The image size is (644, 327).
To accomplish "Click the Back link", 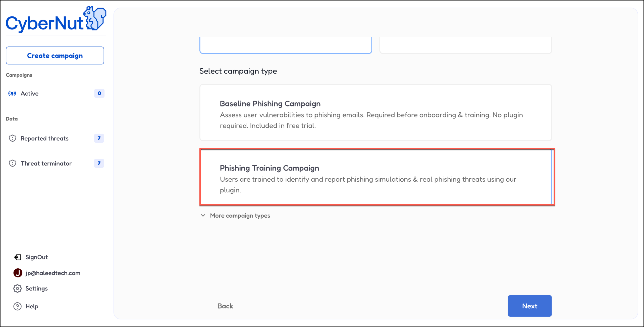I will [225, 306].
